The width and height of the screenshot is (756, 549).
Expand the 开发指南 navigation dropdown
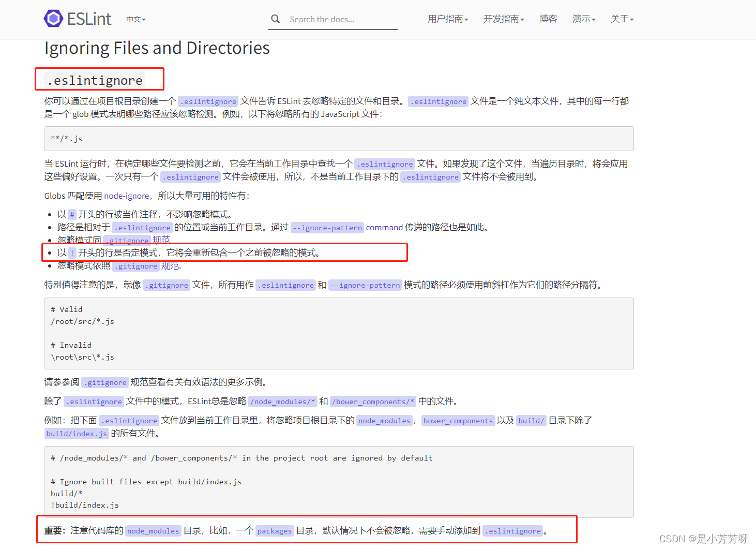(x=503, y=19)
